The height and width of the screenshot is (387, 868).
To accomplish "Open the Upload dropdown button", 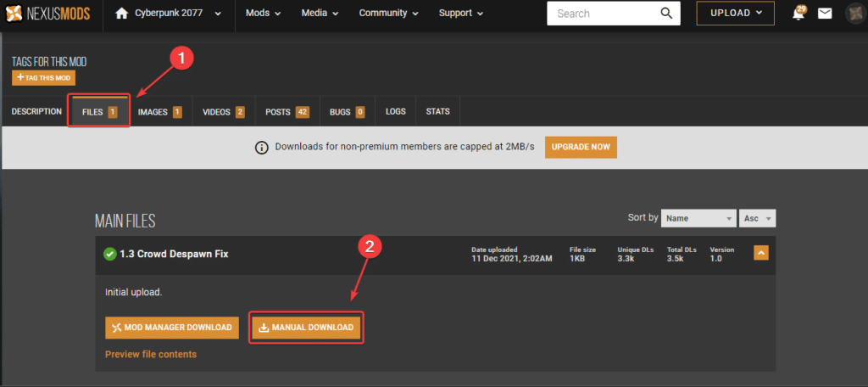I will [735, 14].
